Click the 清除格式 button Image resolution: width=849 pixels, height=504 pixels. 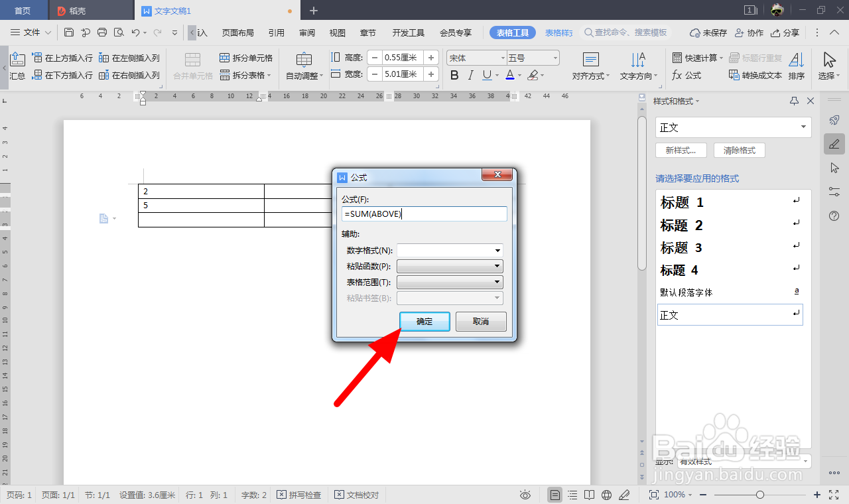[740, 151]
